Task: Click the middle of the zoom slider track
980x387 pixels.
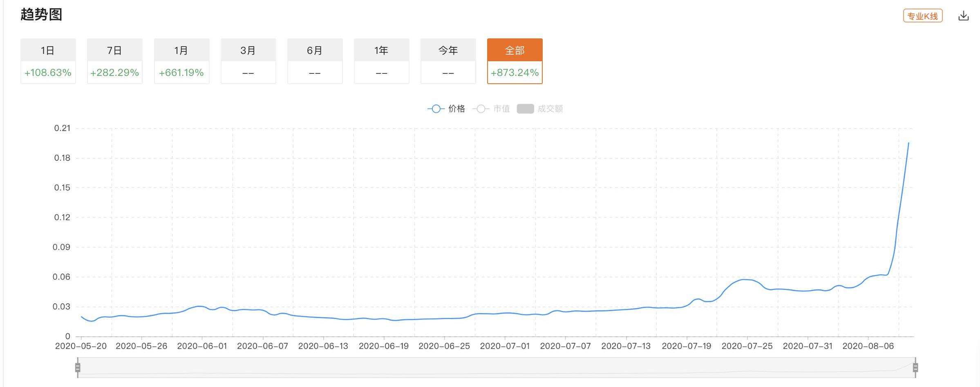Action: point(497,368)
